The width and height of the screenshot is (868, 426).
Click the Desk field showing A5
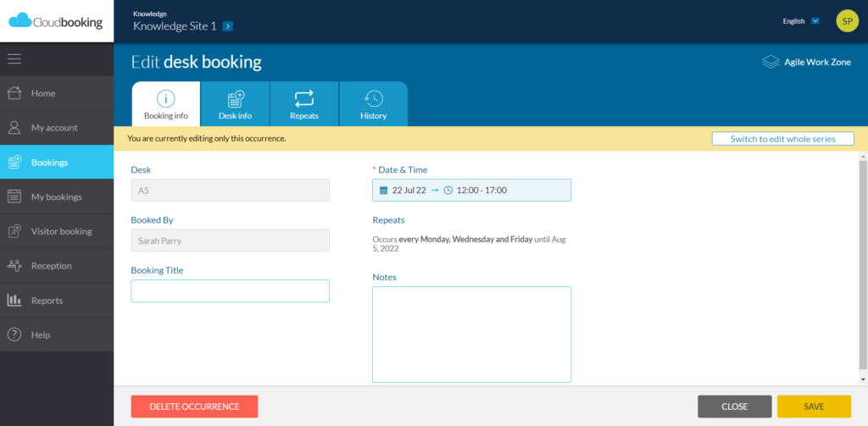pos(231,191)
